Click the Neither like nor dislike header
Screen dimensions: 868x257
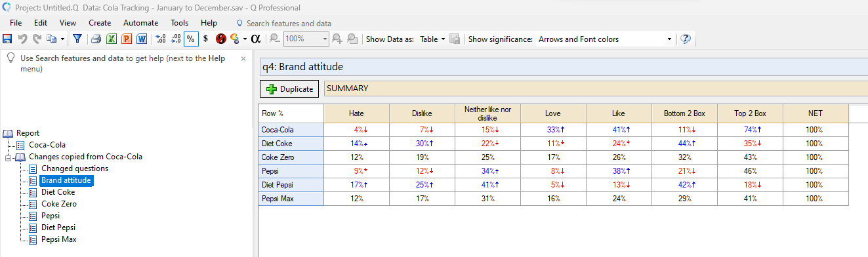(x=487, y=113)
